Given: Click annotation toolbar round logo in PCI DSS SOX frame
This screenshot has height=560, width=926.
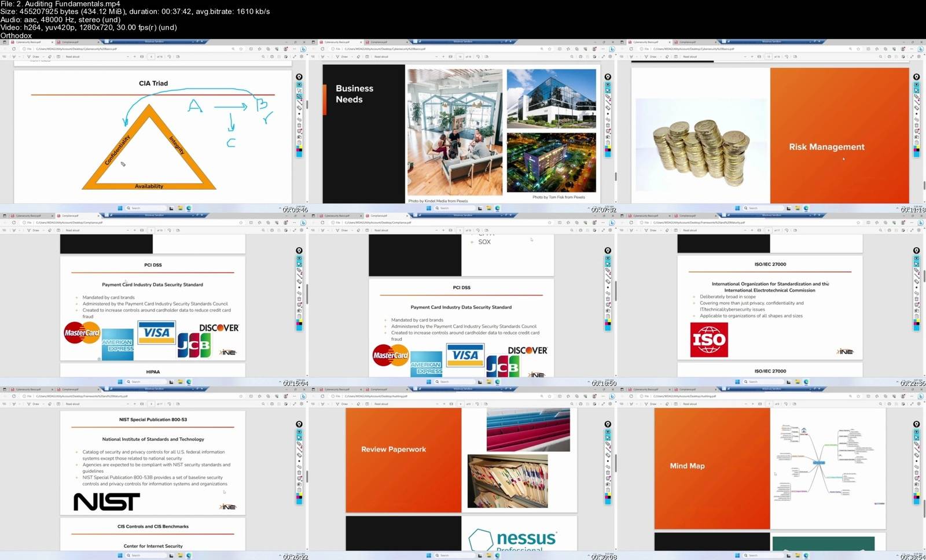Looking at the screenshot, I should 608,250.
